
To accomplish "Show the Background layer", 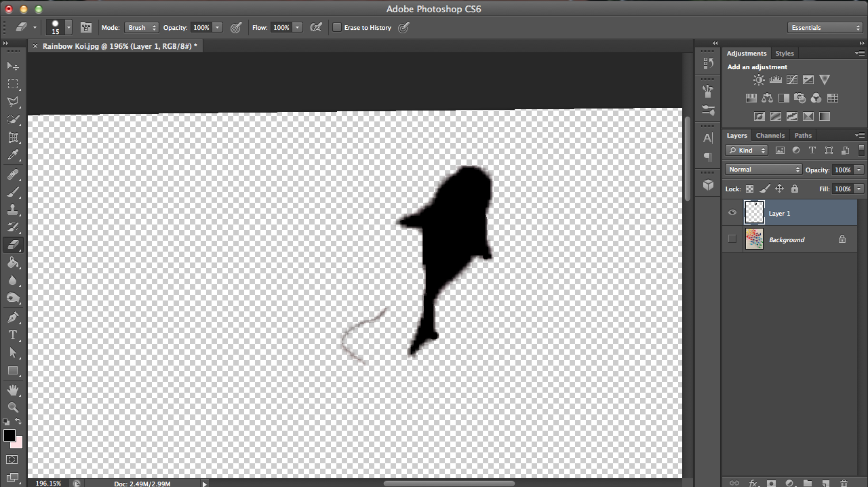I will click(732, 238).
